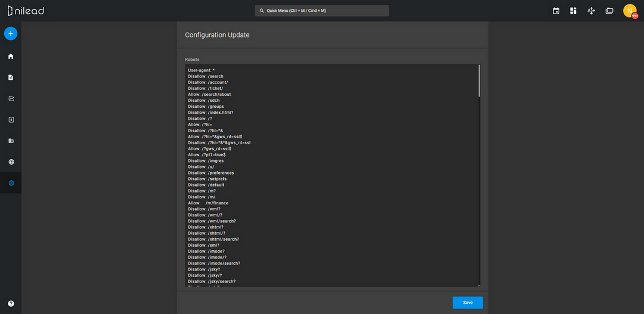Open the settings gear sidebar icon
The height and width of the screenshot is (314, 644).
(x=11, y=183)
